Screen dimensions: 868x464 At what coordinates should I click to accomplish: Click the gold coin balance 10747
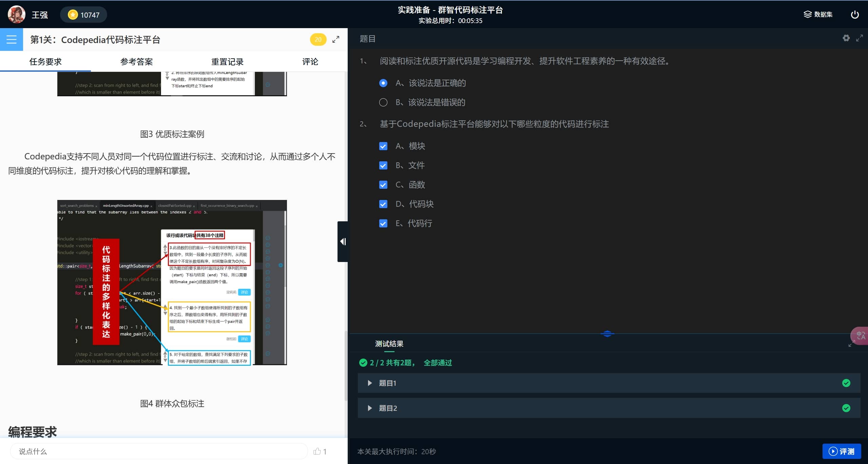(x=84, y=15)
